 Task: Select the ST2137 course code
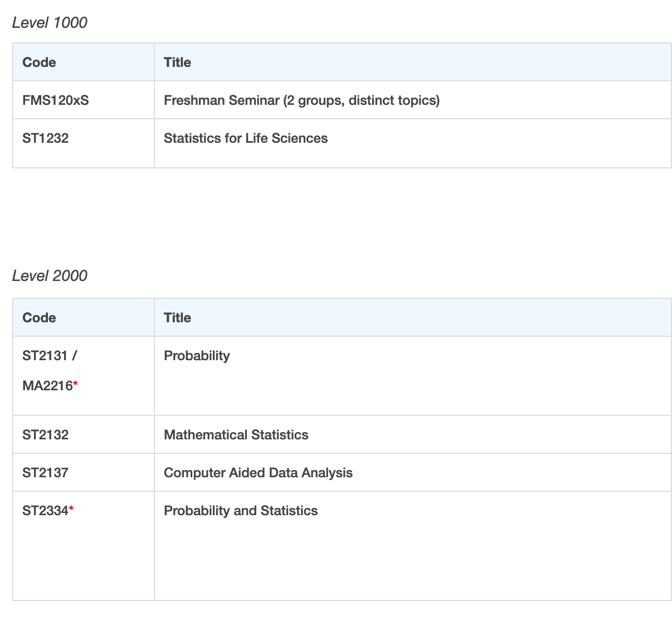click(45, 473)
